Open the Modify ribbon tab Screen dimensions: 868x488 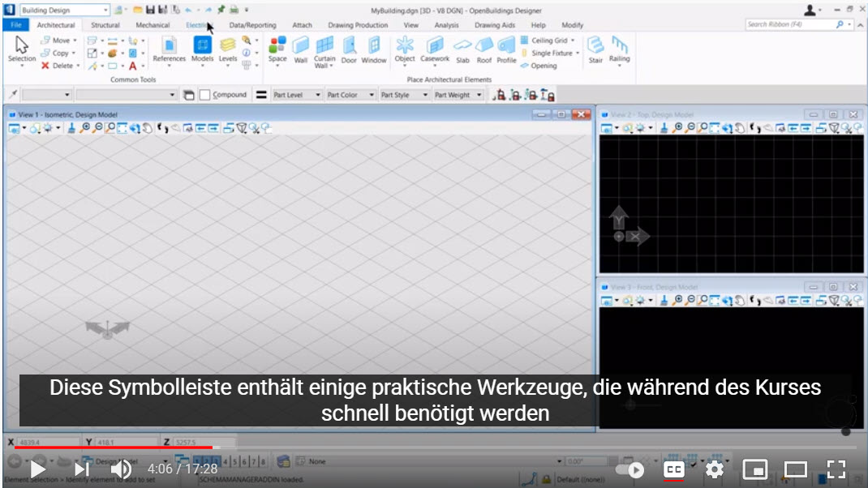573,25
